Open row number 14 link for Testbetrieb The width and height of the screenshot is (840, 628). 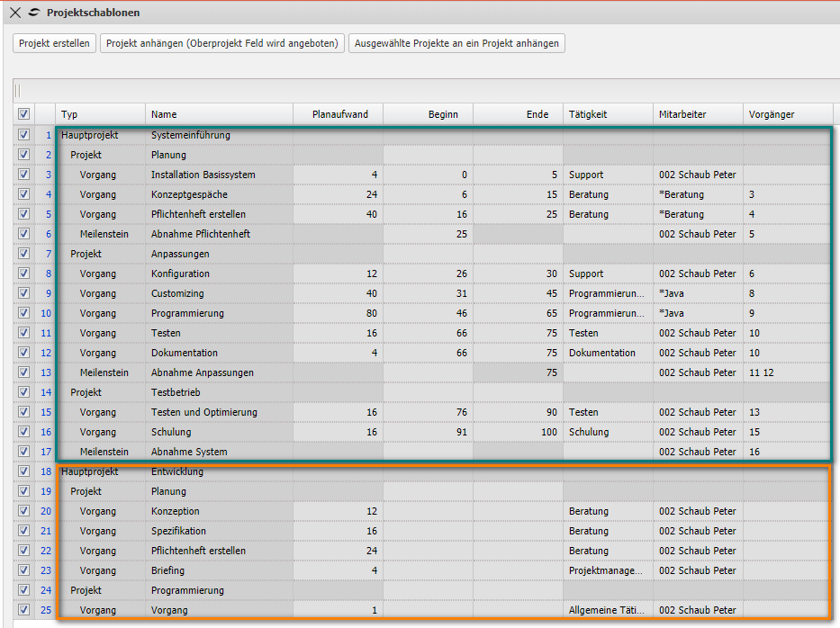46,392
